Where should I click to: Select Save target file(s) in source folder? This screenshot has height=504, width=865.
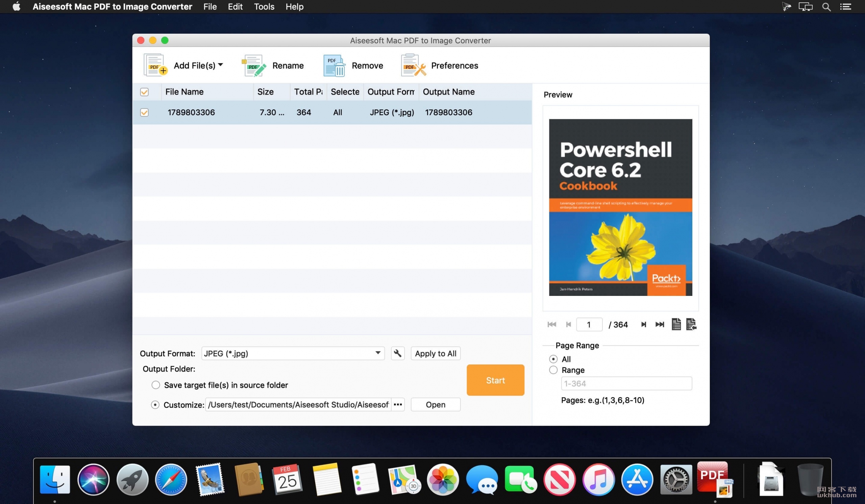[x=155, y=385]
